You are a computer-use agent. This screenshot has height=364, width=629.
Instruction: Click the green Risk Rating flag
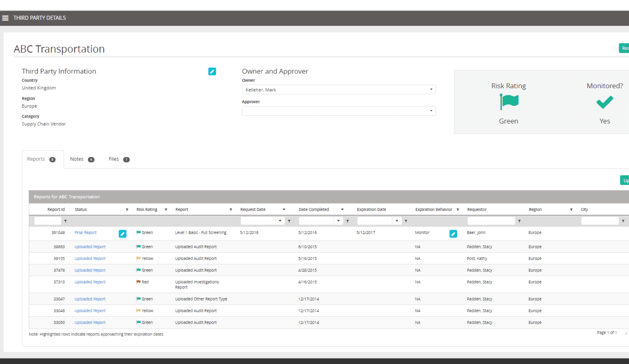coord(509,102)
